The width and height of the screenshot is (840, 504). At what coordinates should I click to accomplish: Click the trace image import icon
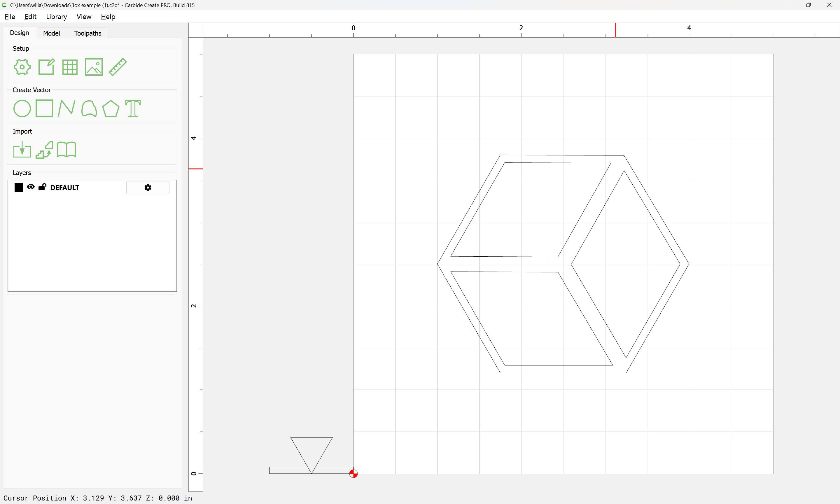pos(44,150)
